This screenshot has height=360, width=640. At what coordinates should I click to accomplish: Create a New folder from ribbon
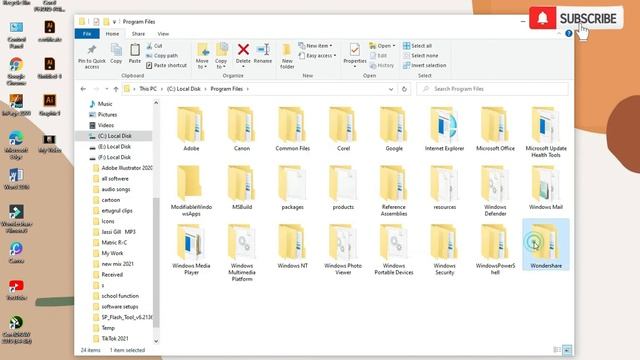coord(287,56)
